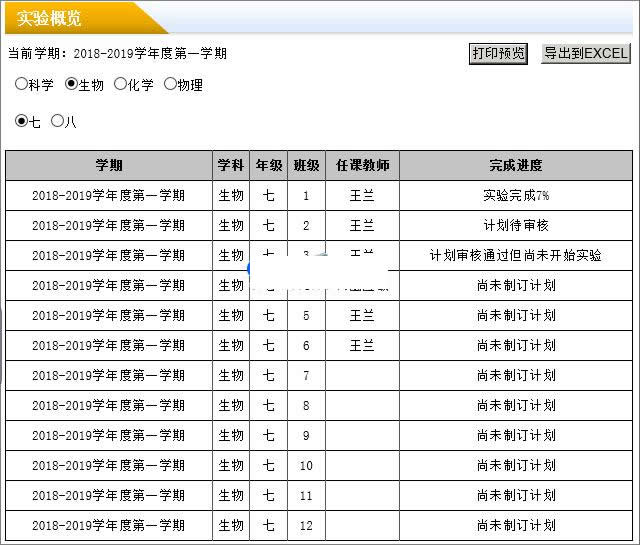Click the class number 7 cell
Viewport: 640px width, 545px height.
tap(307, 376)
